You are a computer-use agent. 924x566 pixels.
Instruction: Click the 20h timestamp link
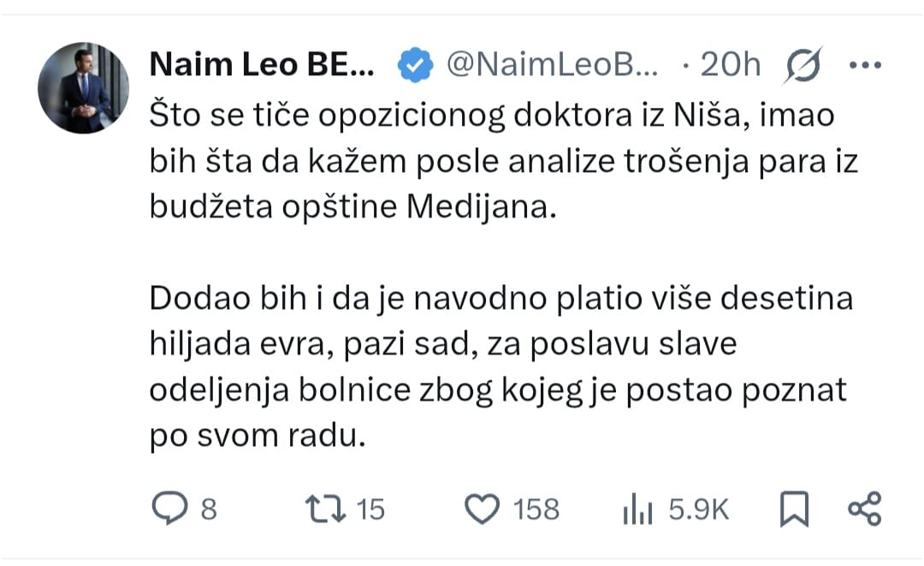click(730, 64)
